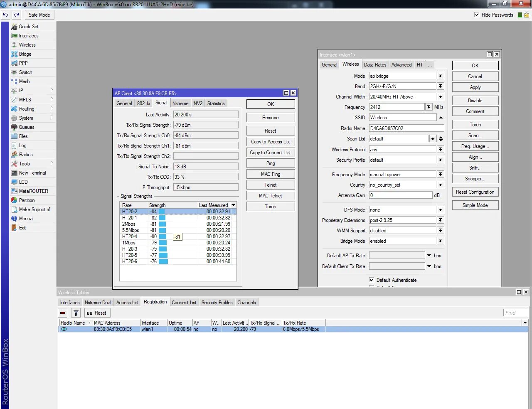
Task: Switch to General tab in AP Client window
Action: (x=124, y=103)
